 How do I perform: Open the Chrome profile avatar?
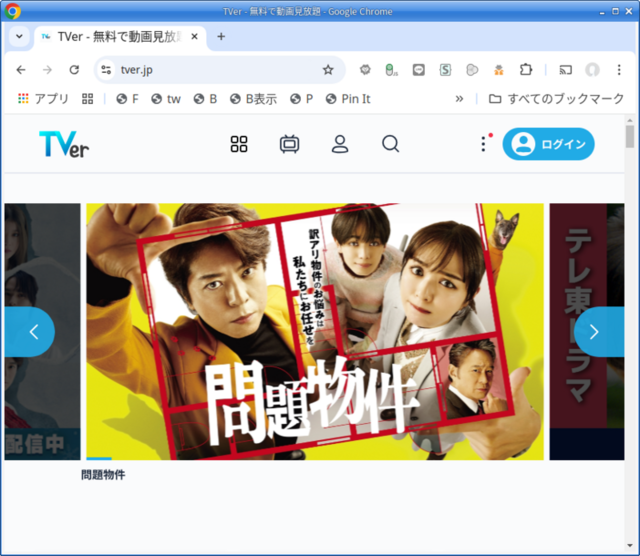tap(592, 70)
